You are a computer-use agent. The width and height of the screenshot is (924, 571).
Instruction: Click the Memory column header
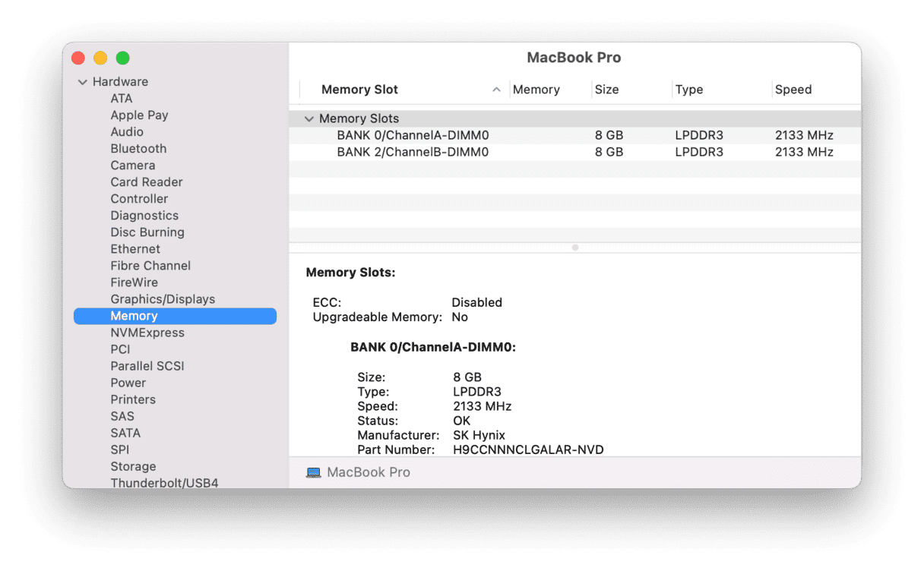pos(536,90)
